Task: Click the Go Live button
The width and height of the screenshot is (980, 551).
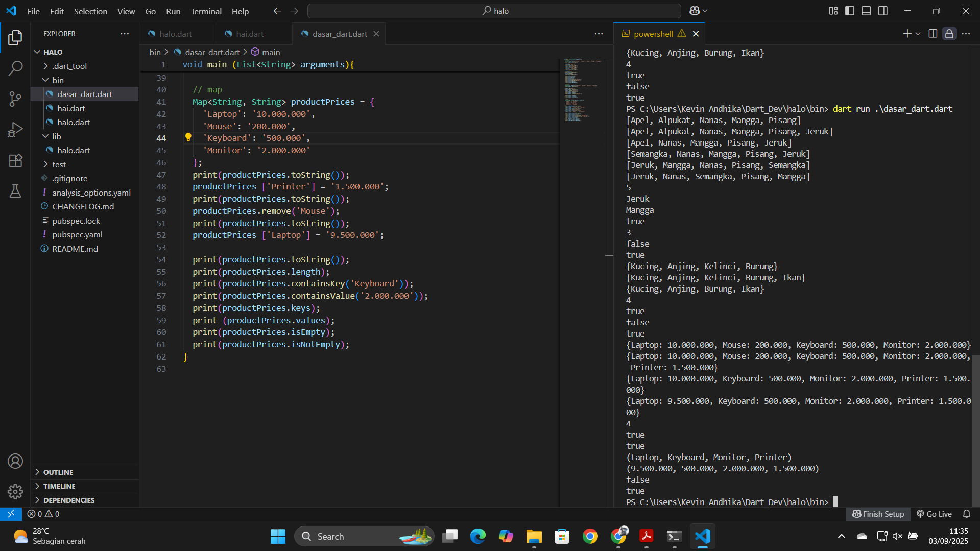Action: 934,514
